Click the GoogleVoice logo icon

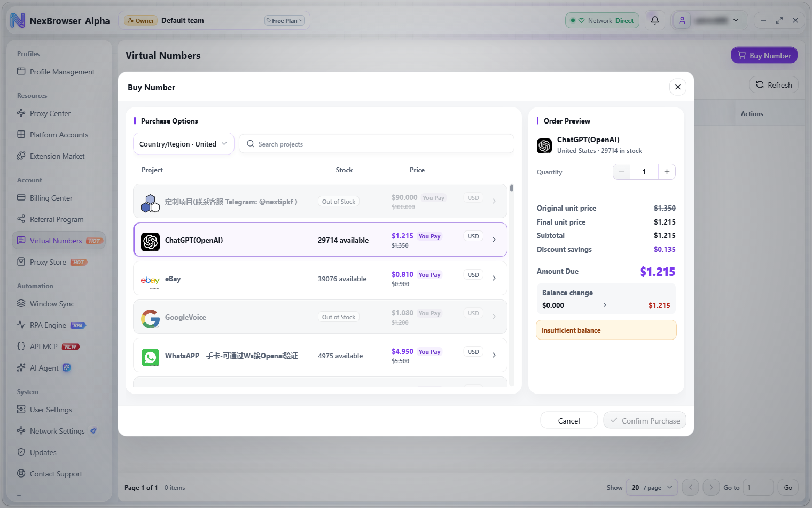click(150, 319)
